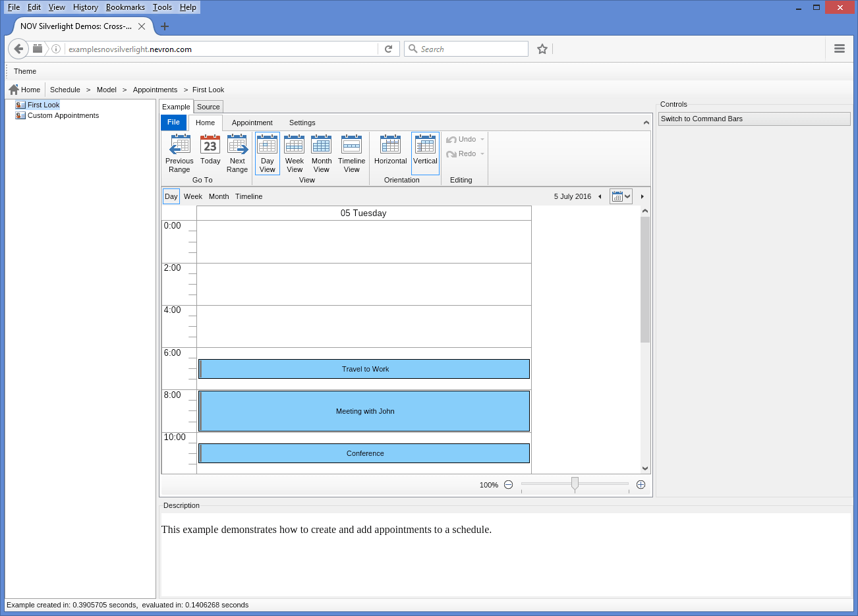The width and height of the screenshot is (858, 616).
Task: Click the site information icon
Action: 56,49
